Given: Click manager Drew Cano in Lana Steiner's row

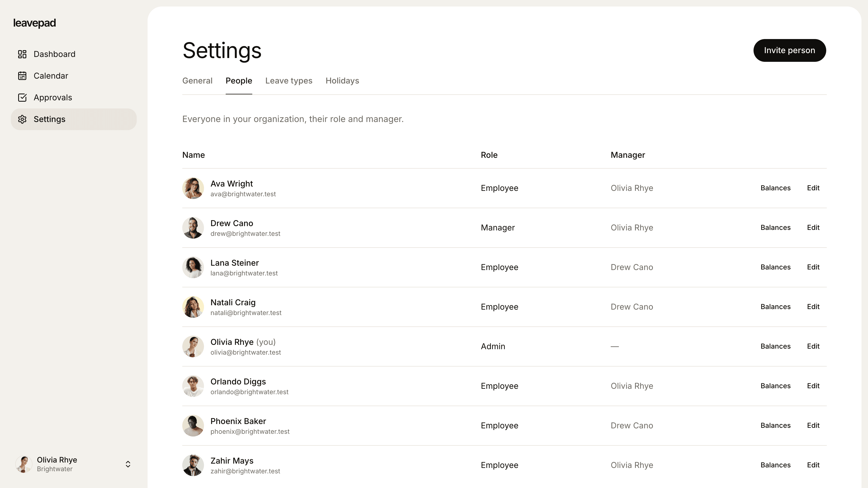Looking at the screenshot, I should 632,267.
